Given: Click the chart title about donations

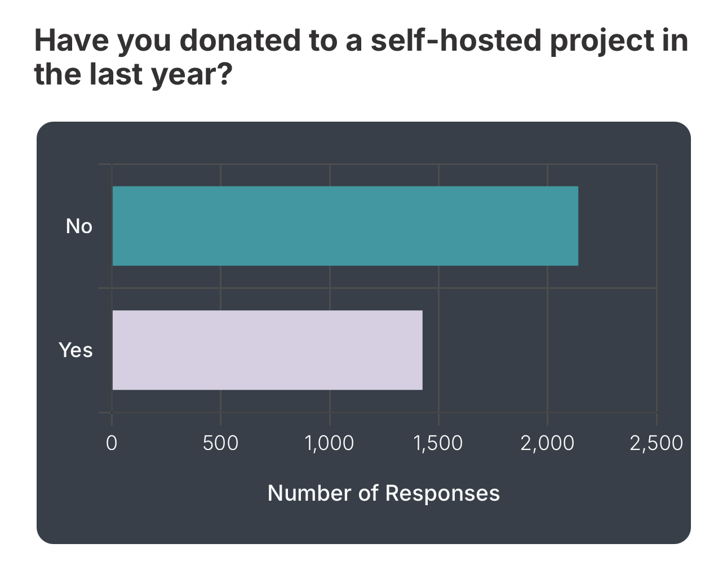Looking at the screenshot, I should [361, 57].
